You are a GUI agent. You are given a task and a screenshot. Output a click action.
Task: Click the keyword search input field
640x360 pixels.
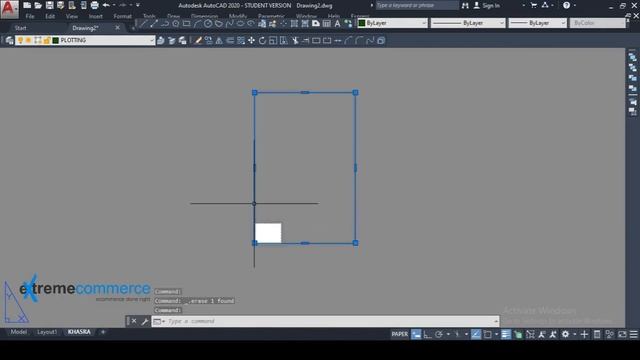tap(416, 5)
